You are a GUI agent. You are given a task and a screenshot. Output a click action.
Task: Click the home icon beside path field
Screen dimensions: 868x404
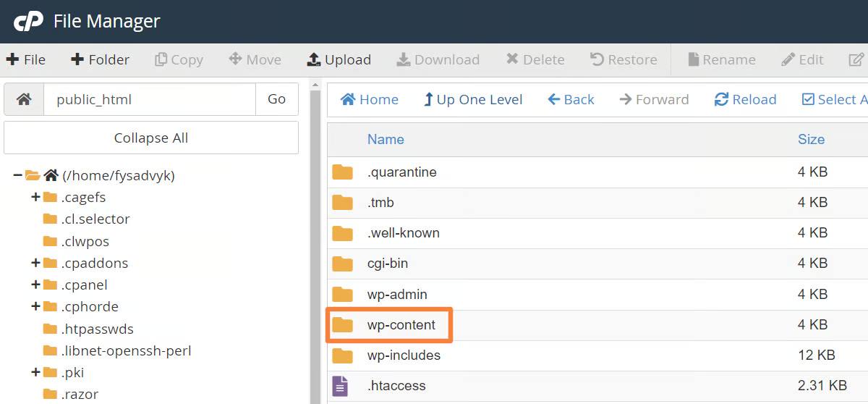(x=24, y=99)
